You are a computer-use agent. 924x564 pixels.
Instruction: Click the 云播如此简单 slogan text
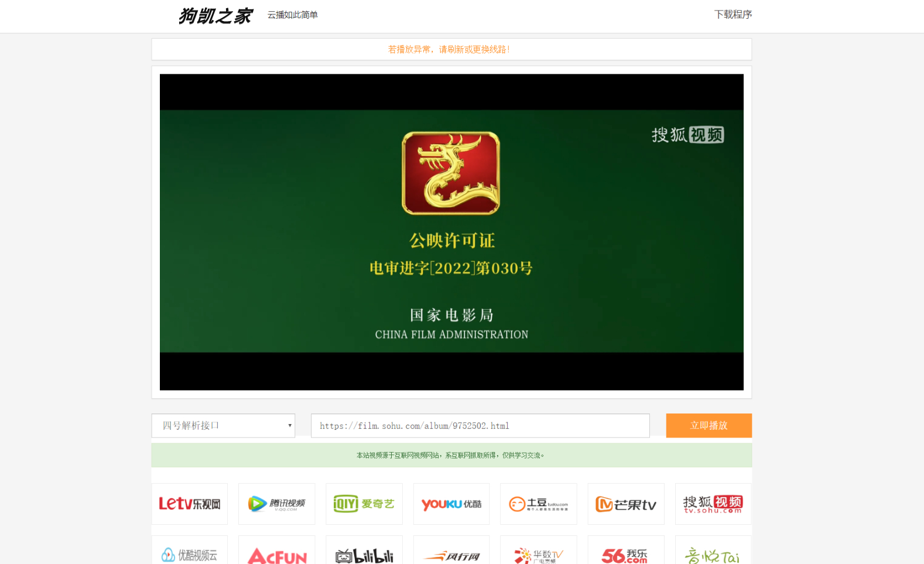[x=293, y=15]
